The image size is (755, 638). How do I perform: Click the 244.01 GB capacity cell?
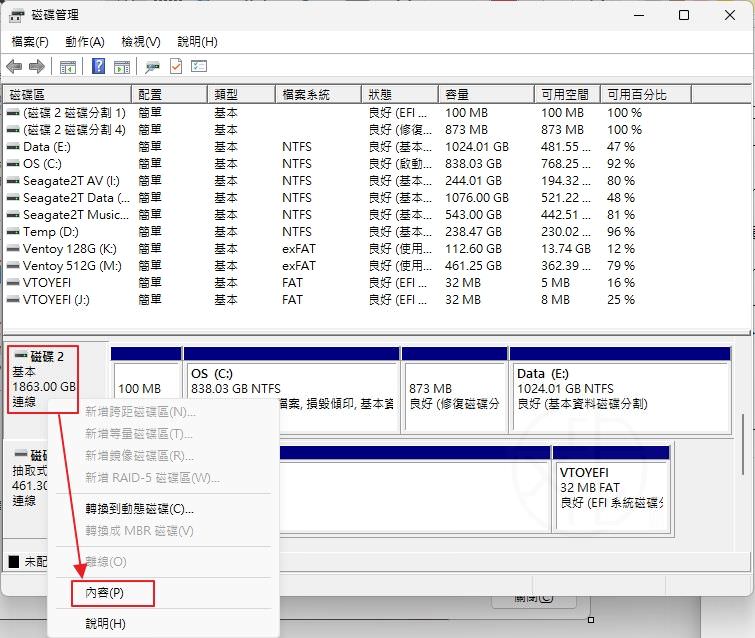pyautogui.click(x=473, y=181)
